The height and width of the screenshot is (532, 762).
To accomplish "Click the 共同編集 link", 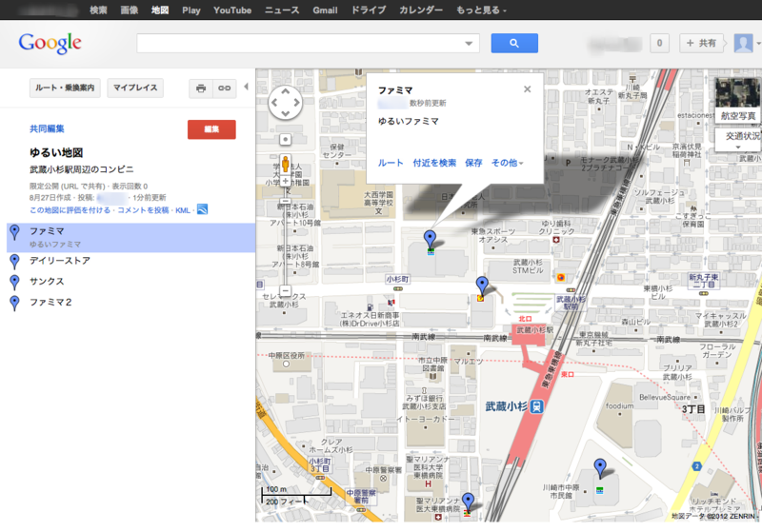I will [47, 128].
